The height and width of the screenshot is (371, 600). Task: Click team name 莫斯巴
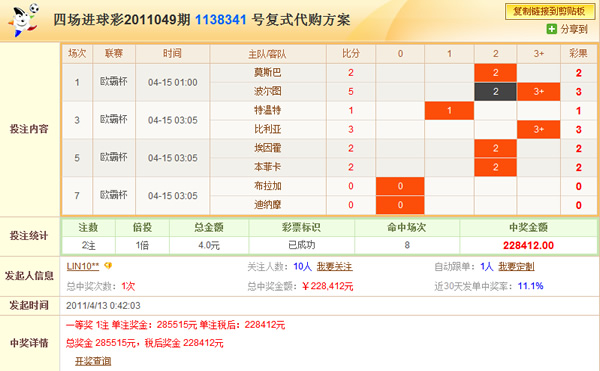(267, 73)
